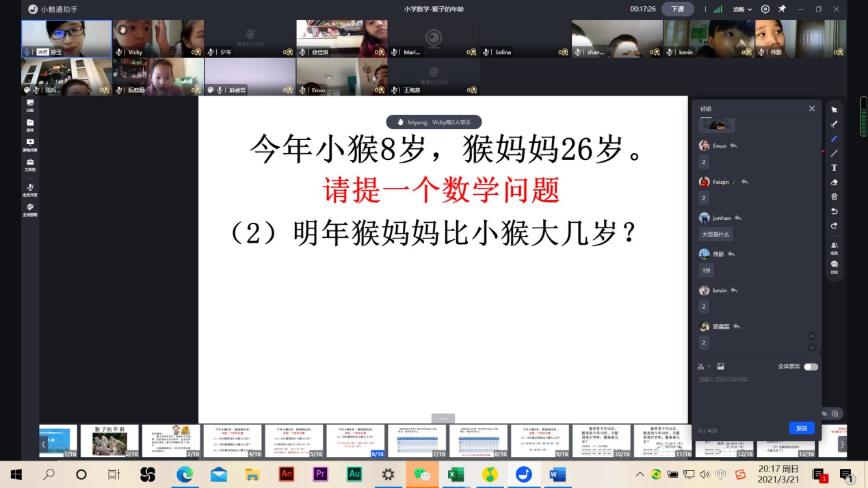Image resolution: width=868 pixels, height=488 pixels.
Task: Open the 工具包 toolbox
Action: point(30,165)
